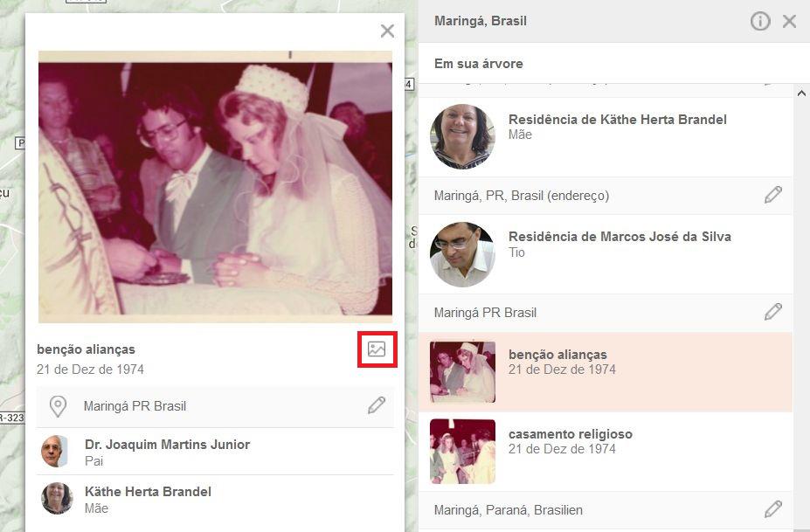The height and width of the screenshot is (532, 810).
Task: Open info icon for Maringá, Brasil panel
Action: [x=760, y=21]
